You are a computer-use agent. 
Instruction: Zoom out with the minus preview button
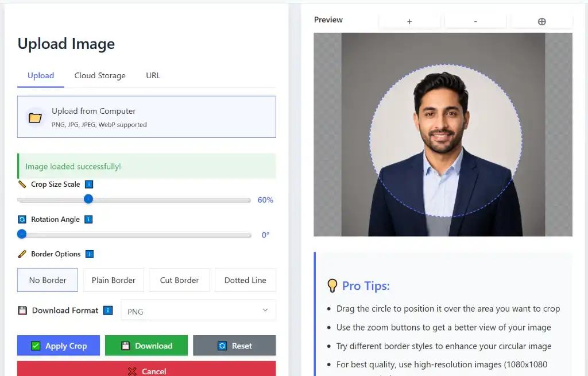pyautogui.click(x=475, y=21)
